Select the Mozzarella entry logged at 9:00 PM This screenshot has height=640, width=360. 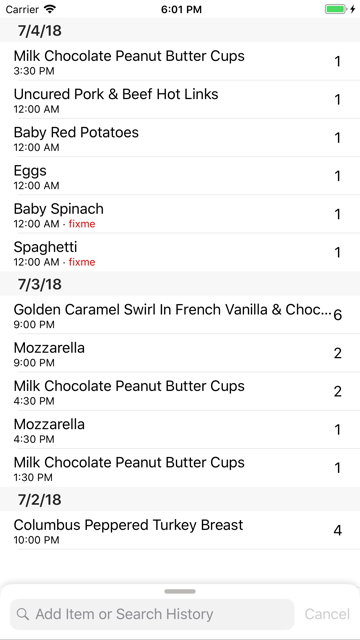coord(180,353)
